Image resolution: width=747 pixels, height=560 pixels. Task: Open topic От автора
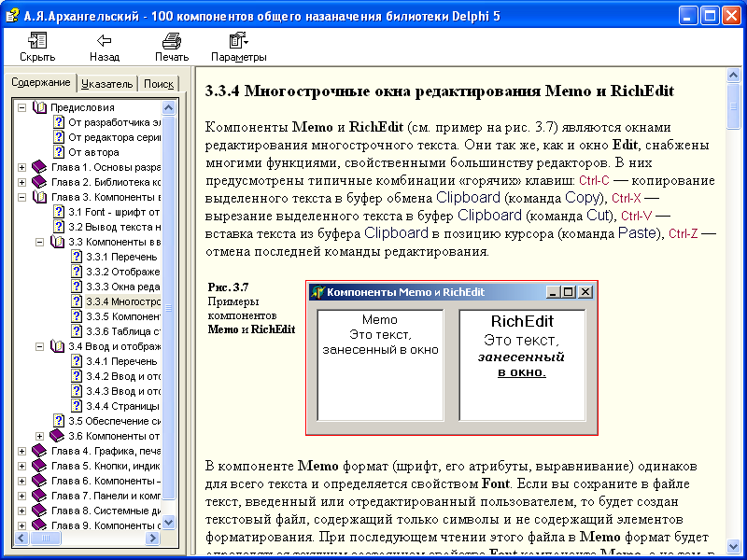(x=94, y=152)
